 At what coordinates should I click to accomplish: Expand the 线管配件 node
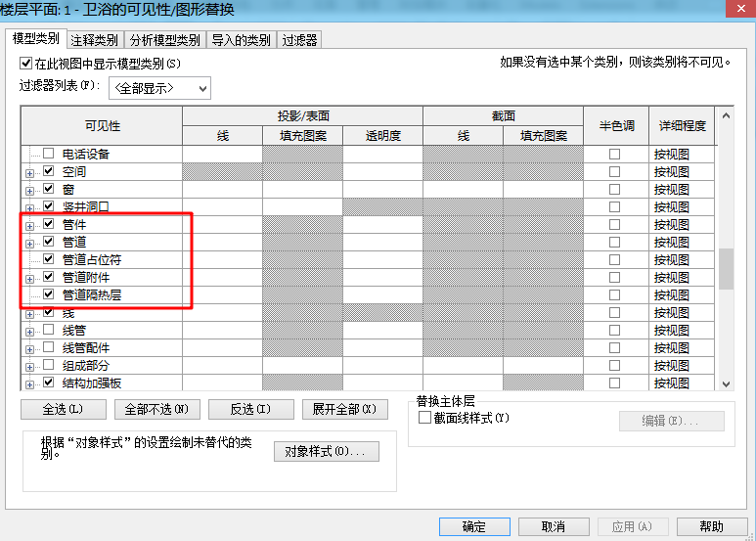[x=30, y=349]
